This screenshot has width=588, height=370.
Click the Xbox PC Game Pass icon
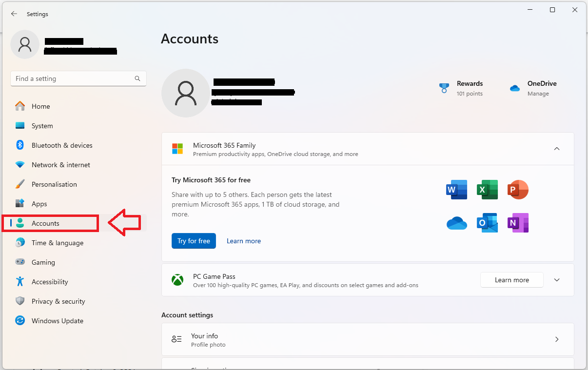pos(177,280)
